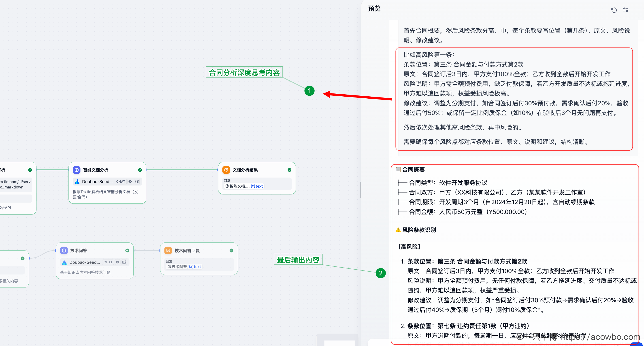Toggle vision eye icon in 技术问答 node
This screenshot has height=346, width=644.
[117, 262]
